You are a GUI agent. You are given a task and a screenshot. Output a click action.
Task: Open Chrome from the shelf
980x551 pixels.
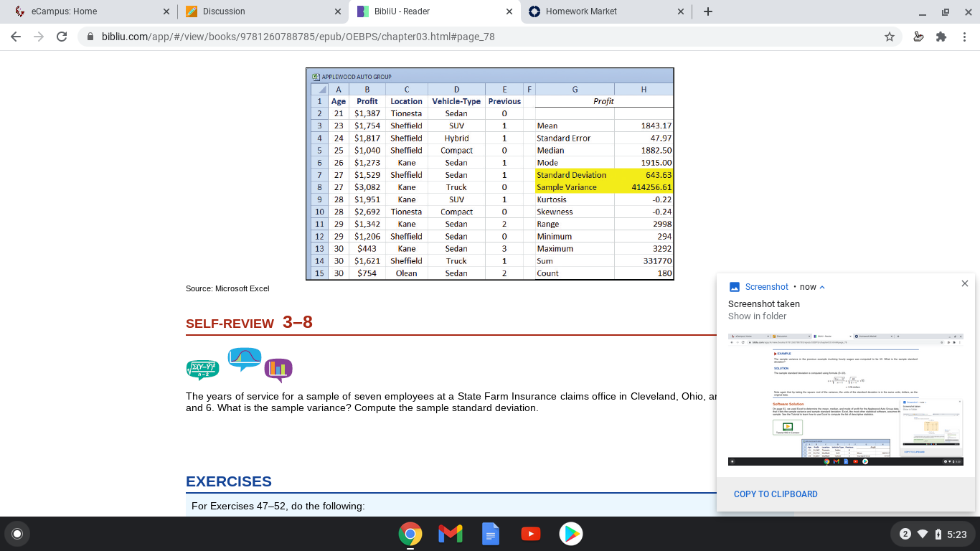410,534
